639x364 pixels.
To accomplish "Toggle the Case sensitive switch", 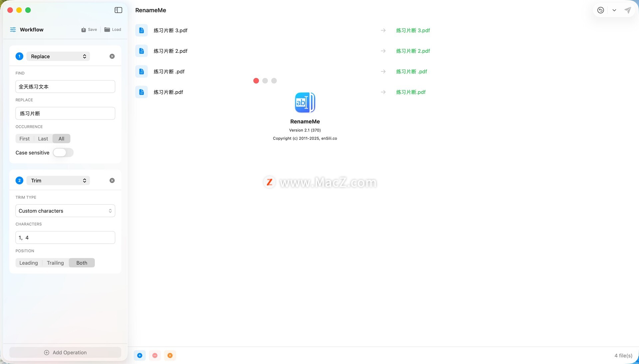I will 63,153.
